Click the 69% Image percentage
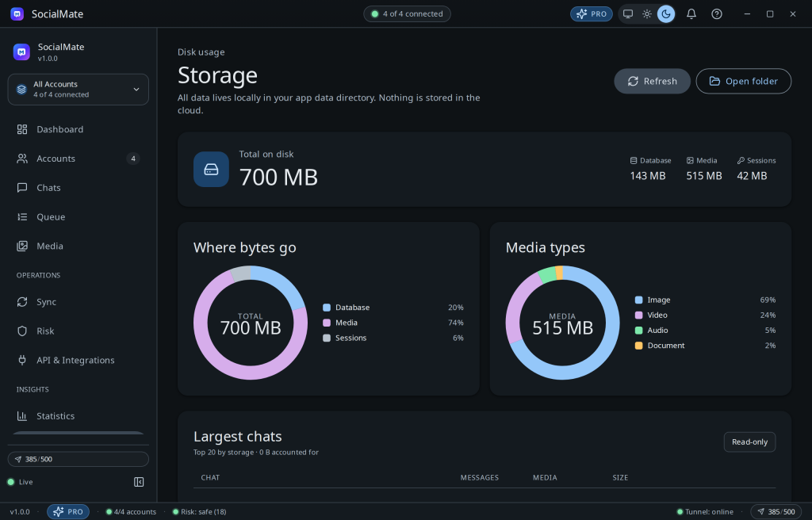812x520 pixels. coord(768,300)
